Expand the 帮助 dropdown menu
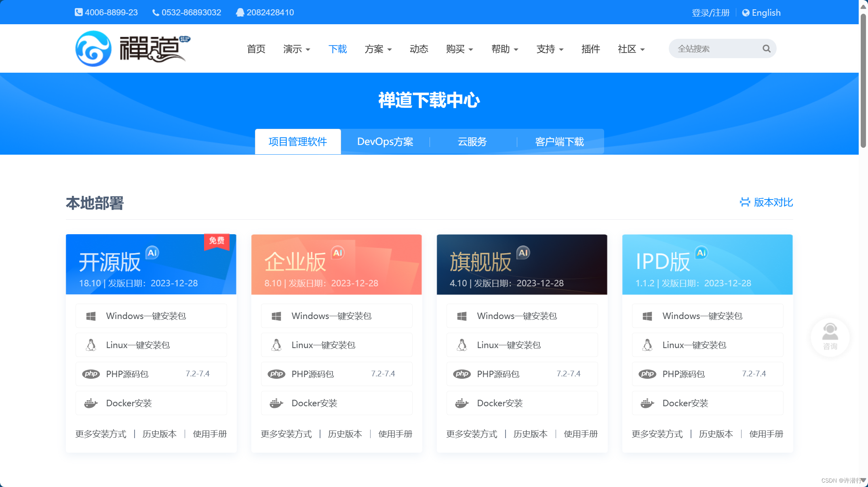868x487 pixels. coord(505,49)
